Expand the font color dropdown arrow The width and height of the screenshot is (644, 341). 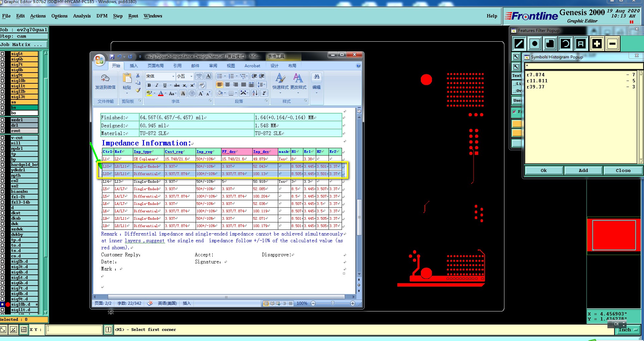166,93
